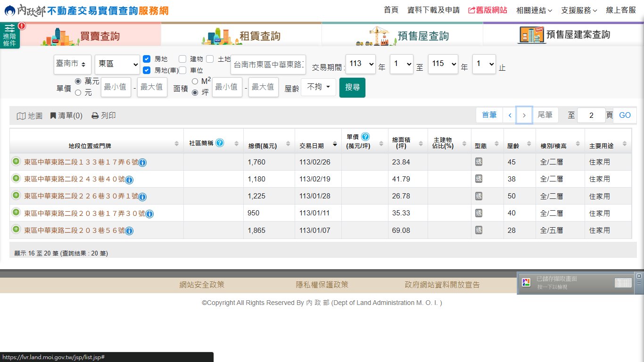Open the 臺南市 city dropdown

tap(73, 64)
